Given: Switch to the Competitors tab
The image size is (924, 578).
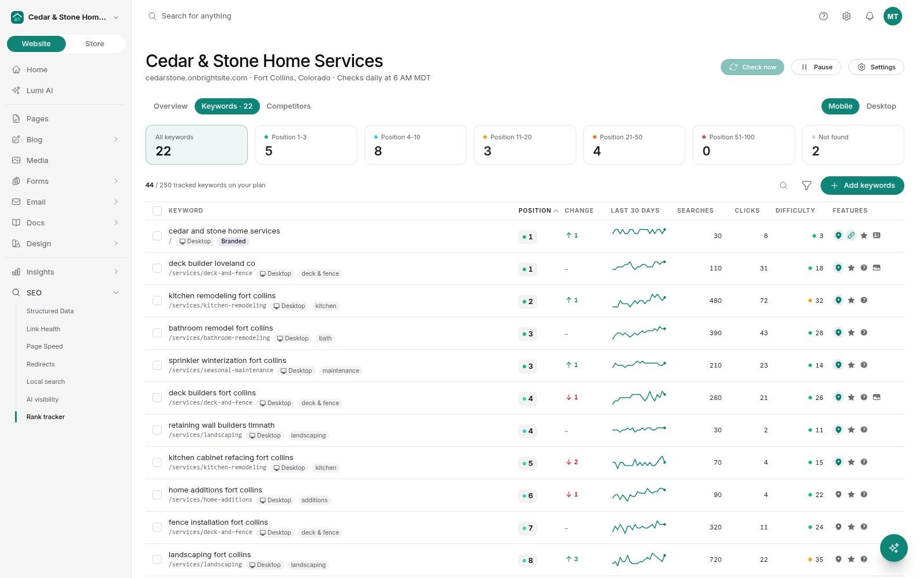Looking at the screenshot, I should [x=288, y=106].
